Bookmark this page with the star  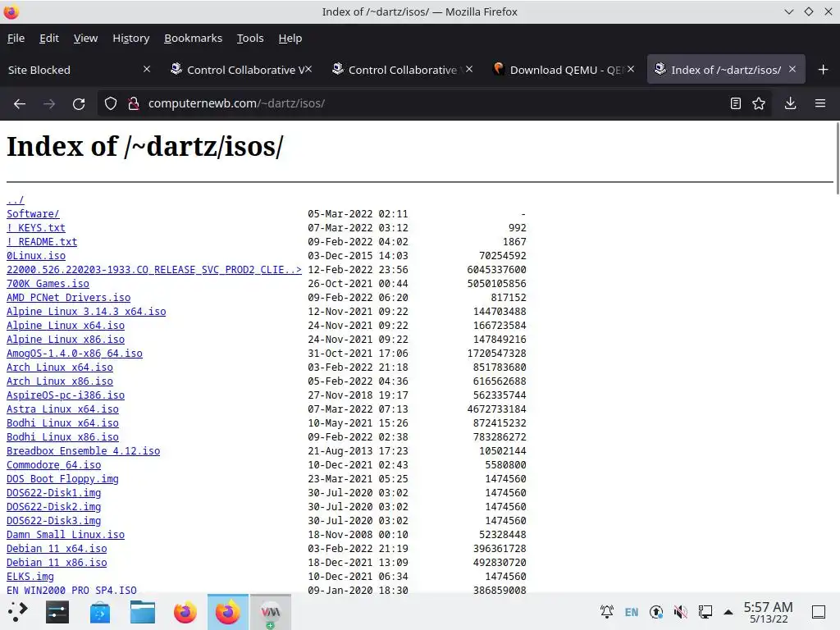click(759, 103)
